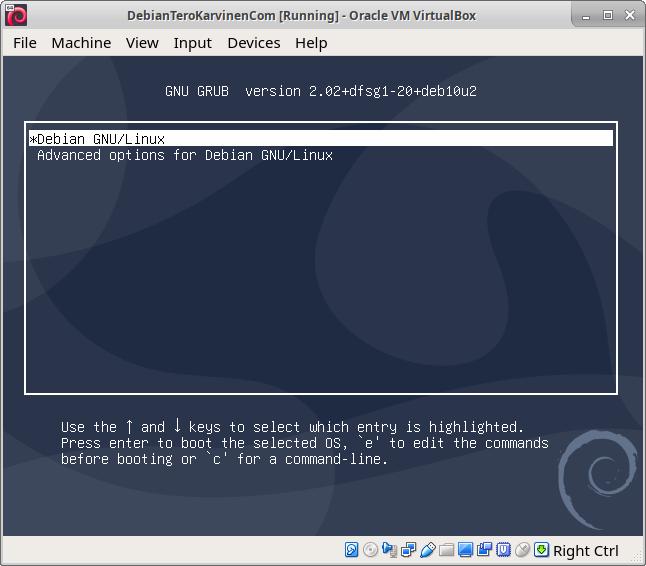Click the hard disk activity indicator
This screenshot has width=646, height=566.
coord(352,550)
